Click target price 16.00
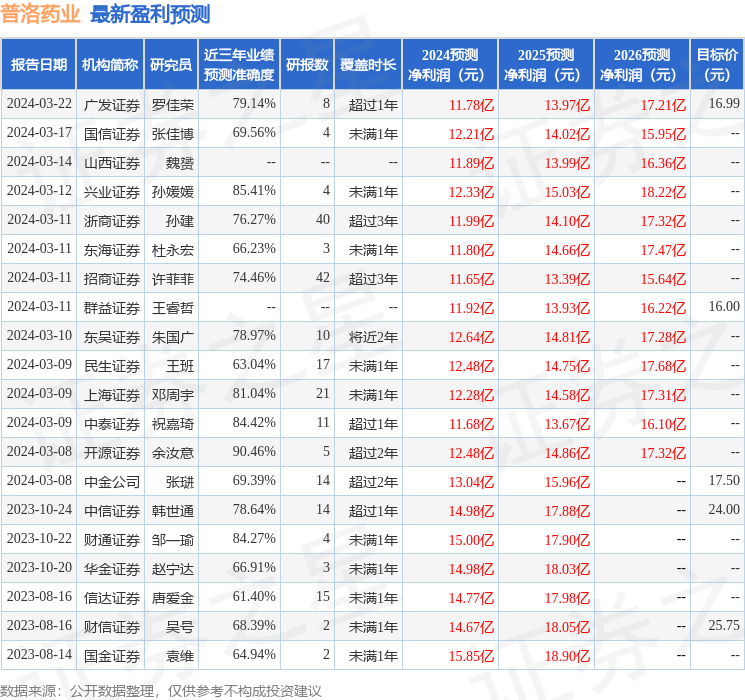This screenshot has width=745, height=700. pos(724,307)
